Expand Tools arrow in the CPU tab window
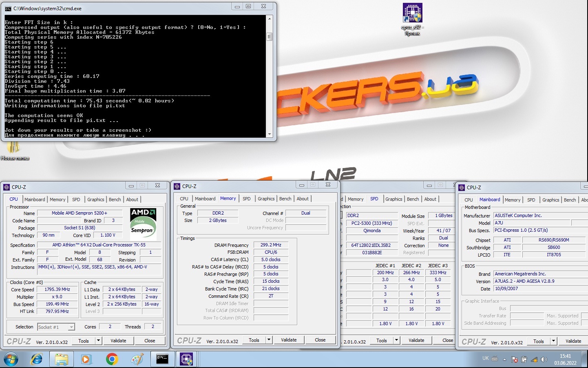Viewport: 588px width, 368px height. 98,341
